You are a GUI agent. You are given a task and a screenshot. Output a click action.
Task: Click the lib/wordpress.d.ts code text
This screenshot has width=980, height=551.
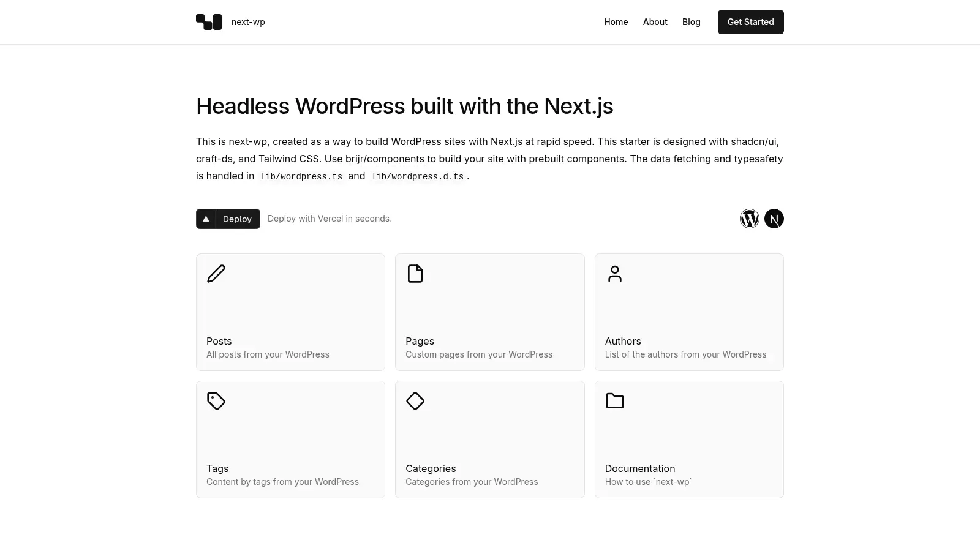coord(417,176)
